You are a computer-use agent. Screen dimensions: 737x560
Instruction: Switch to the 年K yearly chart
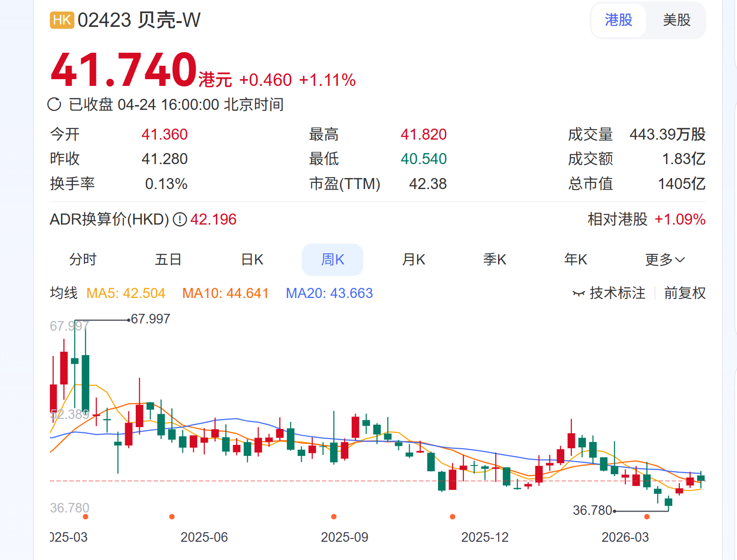click(575, 259)
